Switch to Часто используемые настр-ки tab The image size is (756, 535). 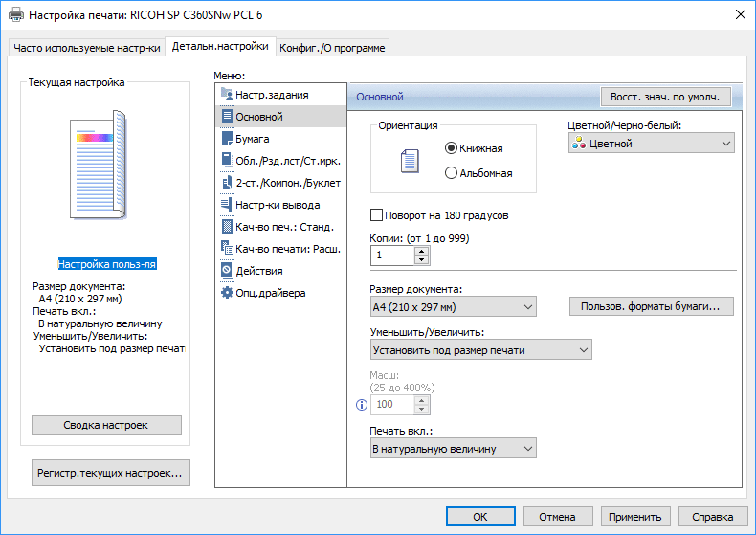[x=87, y=49]
